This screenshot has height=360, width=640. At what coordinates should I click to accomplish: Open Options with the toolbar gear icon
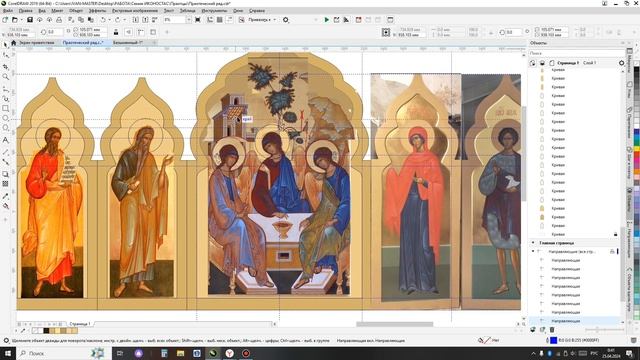coord(286,20)
